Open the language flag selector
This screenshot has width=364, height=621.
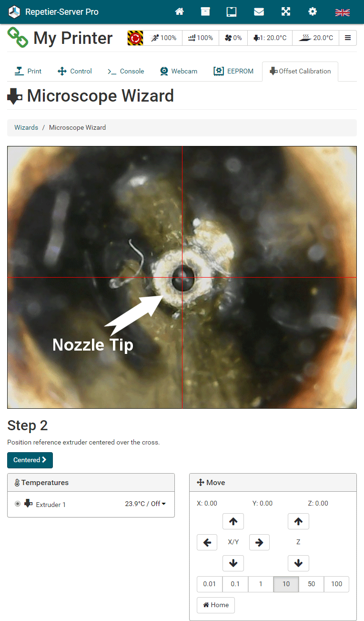click(x=343, y=12)
